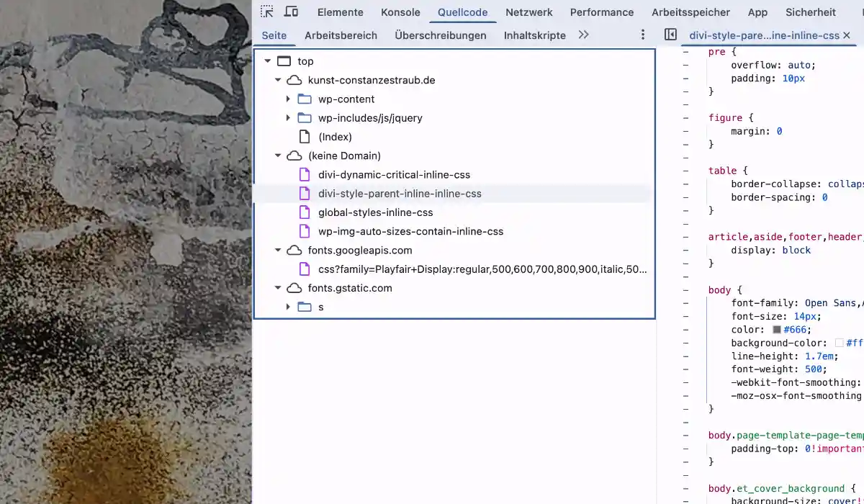
Task: Expand the wp-includes/js/jquery folder
Action: coord(288,117)
